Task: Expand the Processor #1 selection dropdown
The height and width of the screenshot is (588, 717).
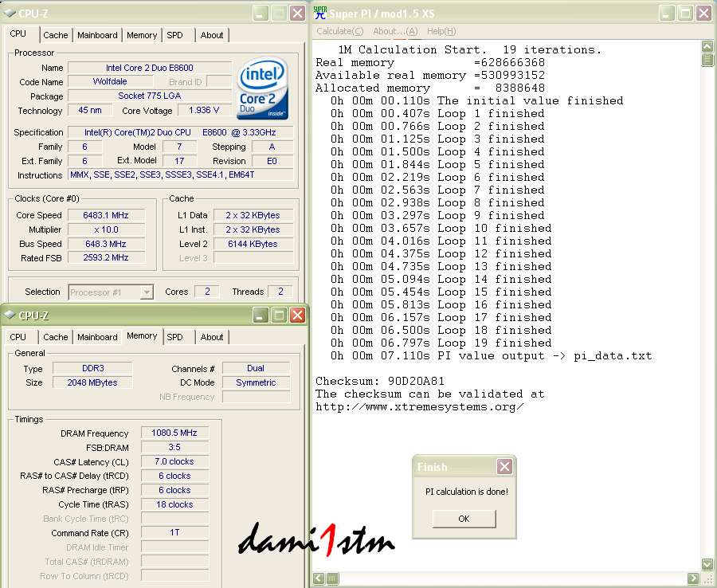Action: click(x=147, y=292)
